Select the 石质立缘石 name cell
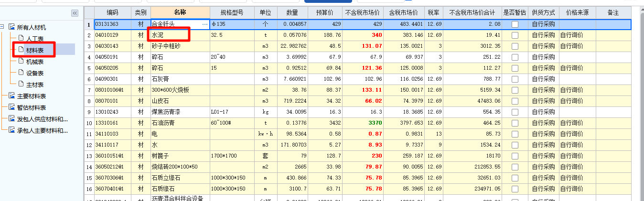This screenshot has width=644, height=201. click(x=180, y=178)
